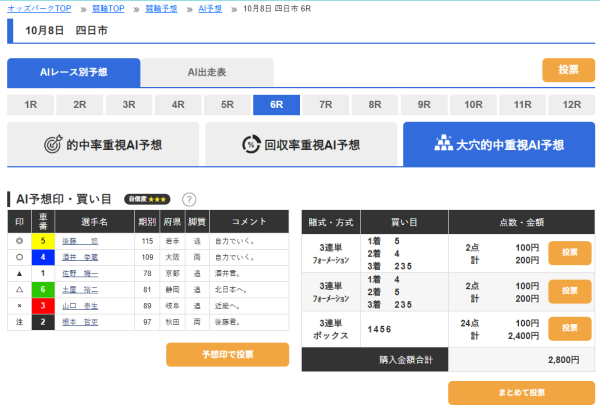Click the yellow car number 5 cell

[43, 241]
